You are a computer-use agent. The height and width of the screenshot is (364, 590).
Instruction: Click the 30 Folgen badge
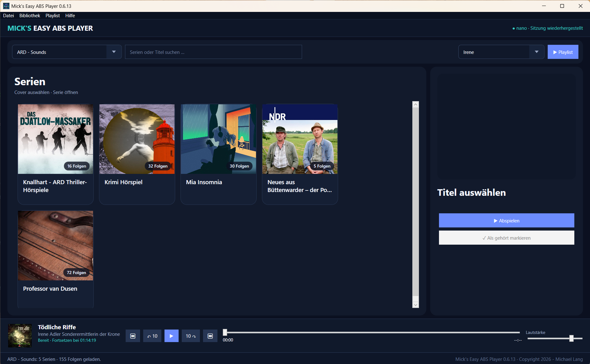(x=239, y=166)
